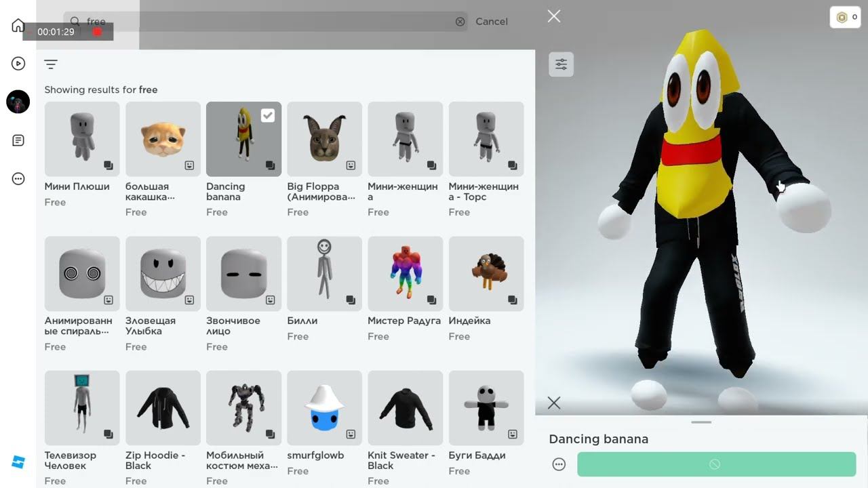This screenshot has width=868, height=488.
Task: Click the bundle type icon on Мини Плюши
Action: coord(108,165)
